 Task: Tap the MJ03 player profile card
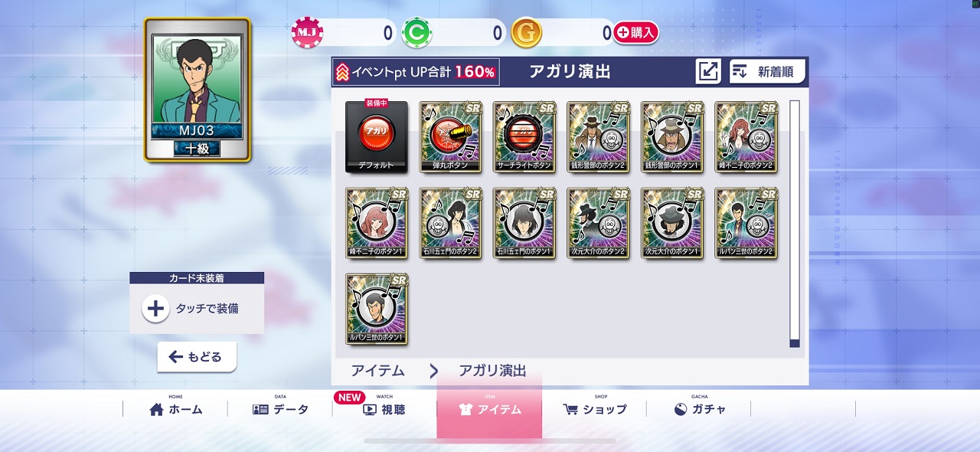tap(198, 90)
